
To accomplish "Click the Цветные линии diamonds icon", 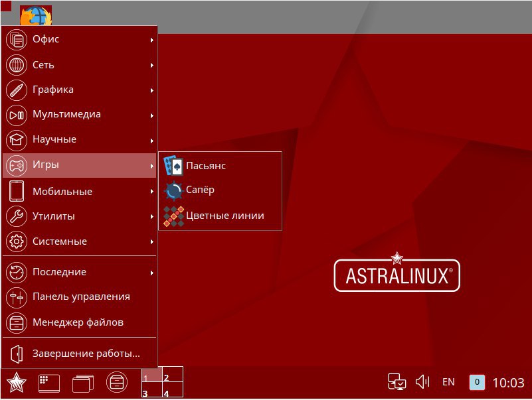I will pyautogui.click(x=173, y=216).
